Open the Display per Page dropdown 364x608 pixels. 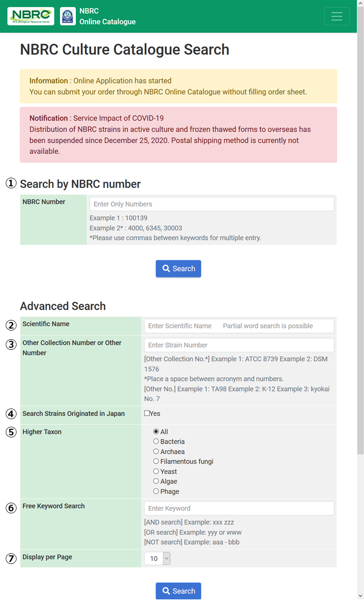[x=158, y=559]
